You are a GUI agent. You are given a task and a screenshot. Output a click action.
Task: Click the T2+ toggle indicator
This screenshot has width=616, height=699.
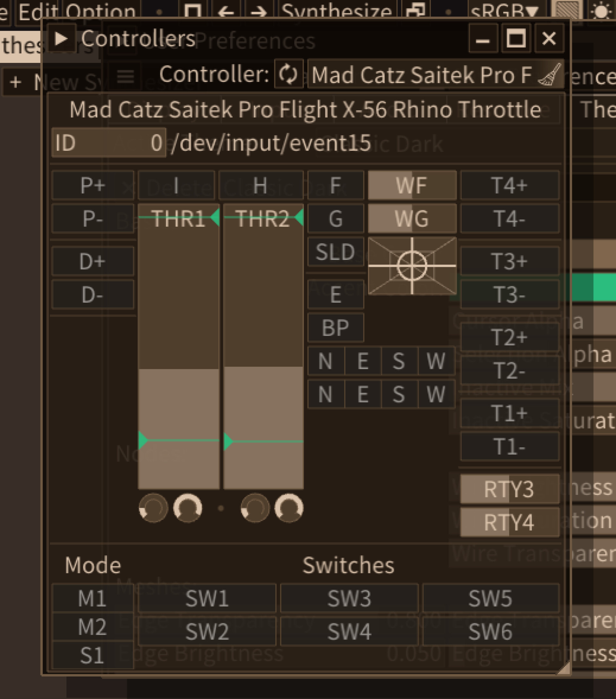click(510, 337)
